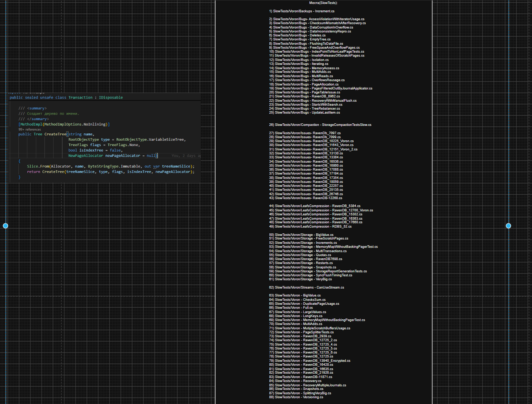Click 'RecoveryMultipleJournals.cs' line
This screenshot has width=532, height=404.
[x=308, y=385]
